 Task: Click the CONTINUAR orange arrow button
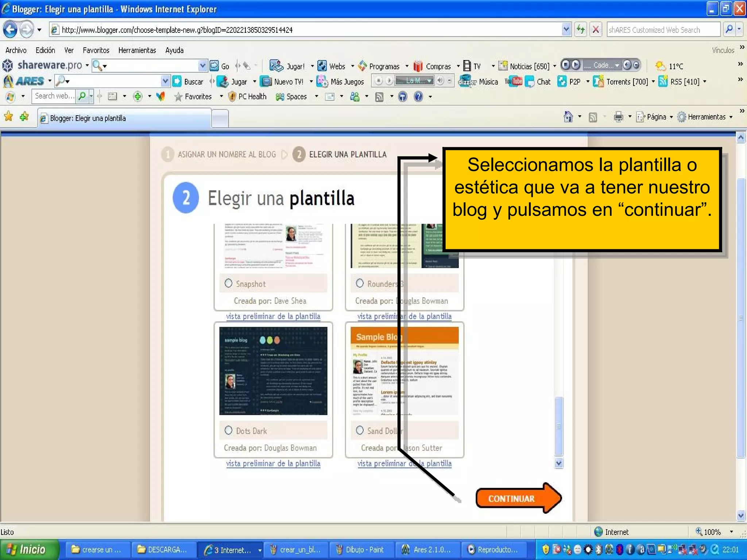coord(518,498)
